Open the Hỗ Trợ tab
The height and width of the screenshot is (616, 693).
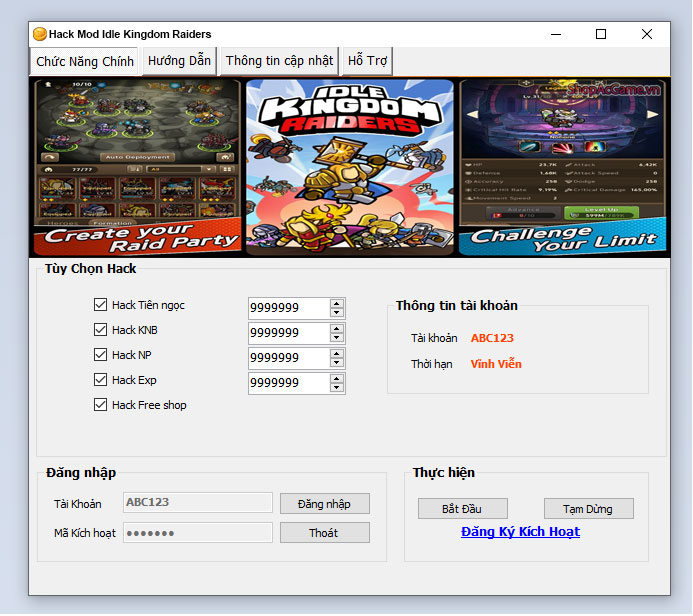click(367, 61)
